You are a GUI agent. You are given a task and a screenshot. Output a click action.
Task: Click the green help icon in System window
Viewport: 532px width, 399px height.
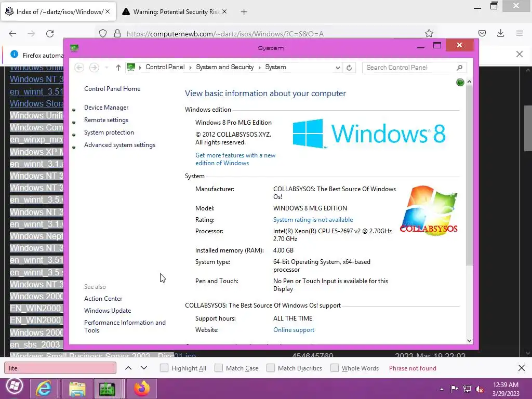(x=460, y=82)
